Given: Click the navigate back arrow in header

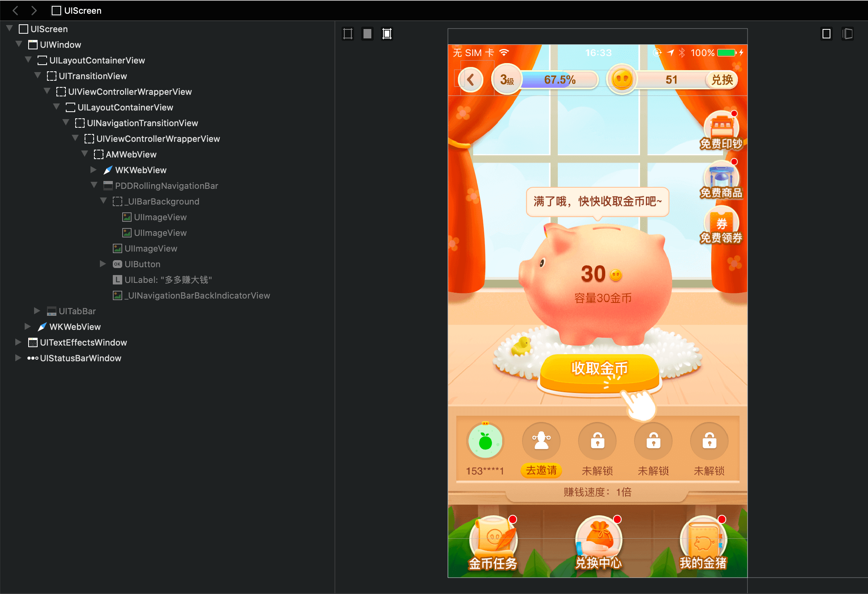Looking at the screenshot, I should click(x=16, y=11).
